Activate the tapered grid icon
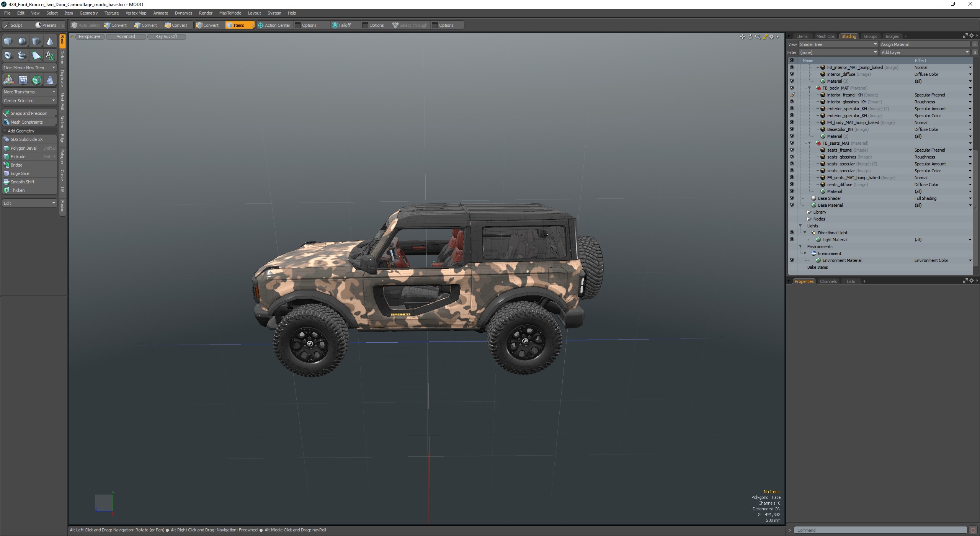The width and height of the screenshot is (980, 536). (x=50, y=80)
